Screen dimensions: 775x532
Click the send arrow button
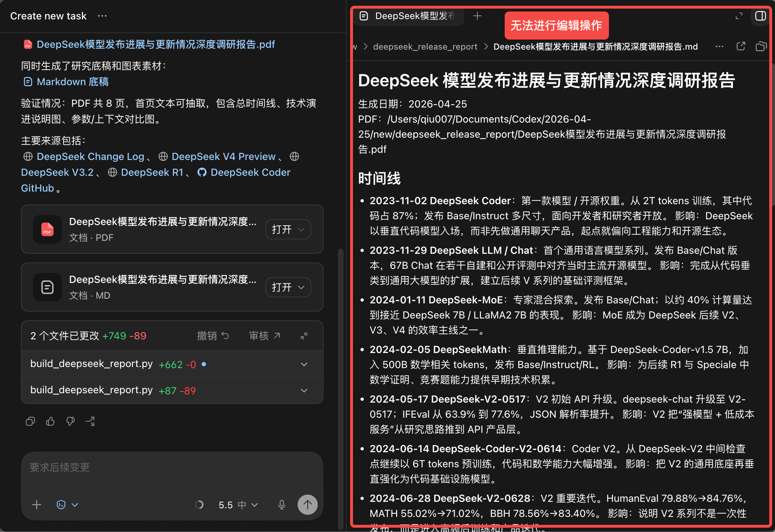[308, 505]
